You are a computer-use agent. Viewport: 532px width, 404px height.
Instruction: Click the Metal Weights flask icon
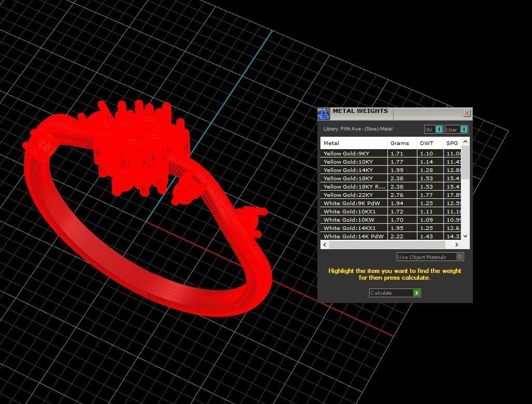[x=324, y=113]
